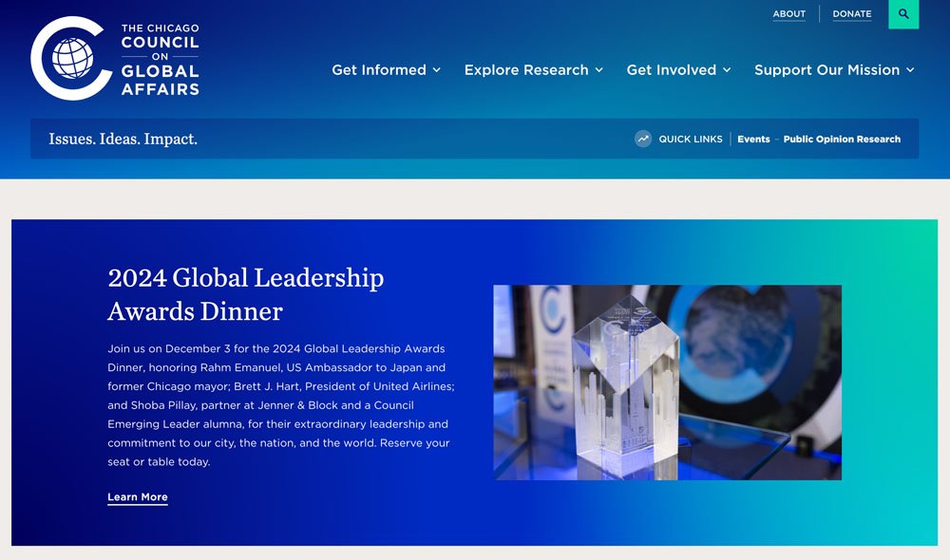Click the Donate link
Image resolution: width=950 pixels, height=560 pixels.
pos(852,14)
